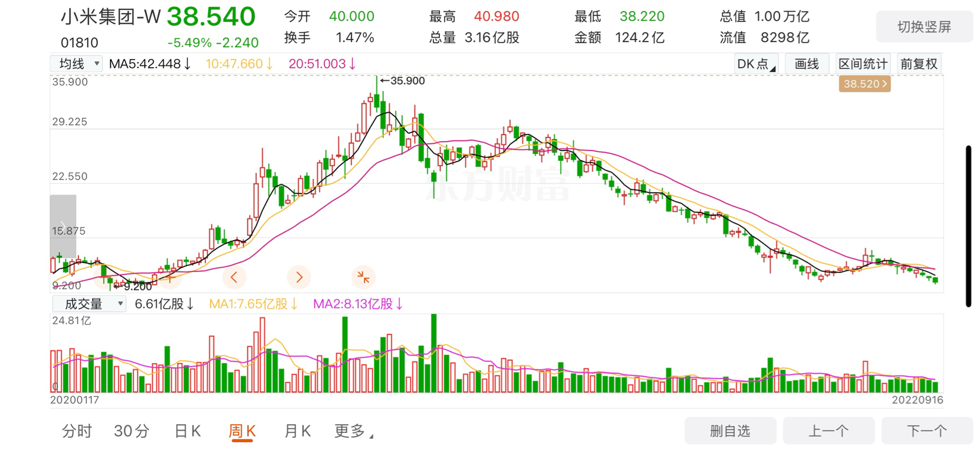This screenshot has height=453, width=980.
Task: Tap the MA1:7.65亿股 volume average
Action: pos(254,304)
